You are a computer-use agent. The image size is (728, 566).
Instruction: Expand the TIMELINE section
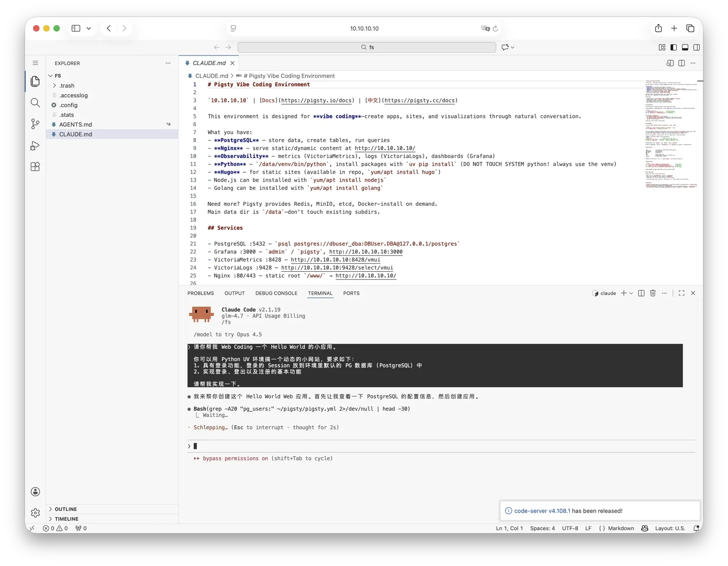66,519
